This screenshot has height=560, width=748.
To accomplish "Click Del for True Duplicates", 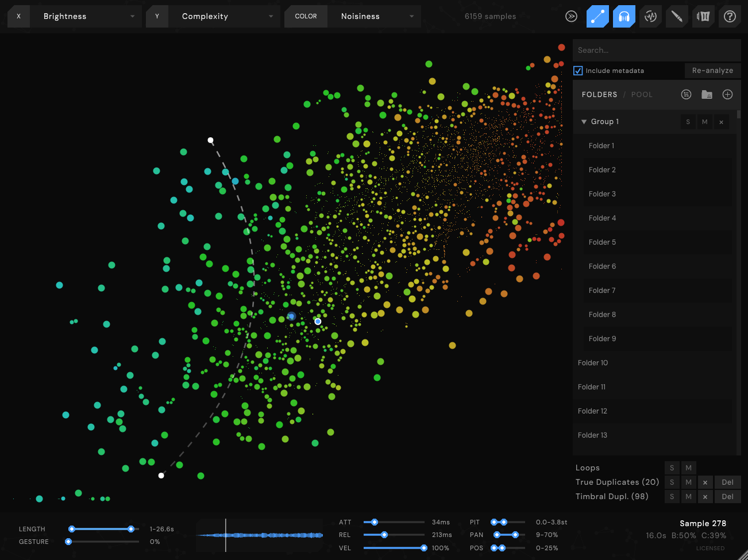I will coord(727,482).
